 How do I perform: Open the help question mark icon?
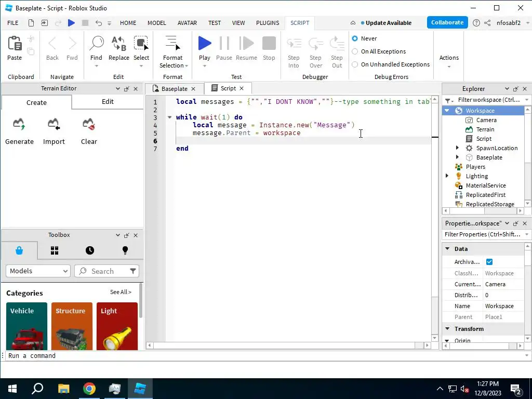476,23
